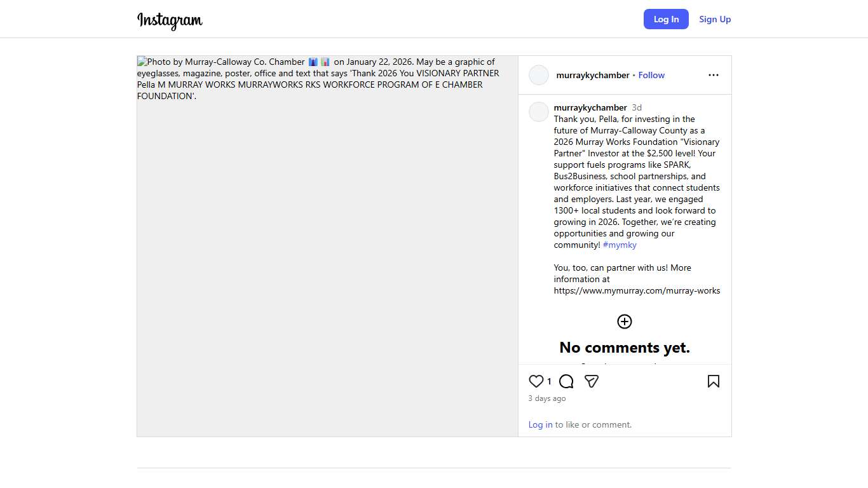This screenshot has width=868, height=488.
Task: Click the comment speech bubble icon
Action: [x=566, y=381]
